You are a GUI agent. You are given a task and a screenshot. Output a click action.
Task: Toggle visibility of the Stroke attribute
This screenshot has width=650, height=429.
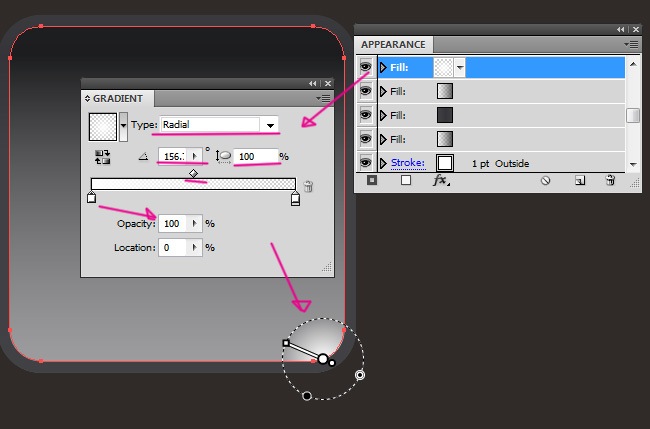click(x=365, y=163)
